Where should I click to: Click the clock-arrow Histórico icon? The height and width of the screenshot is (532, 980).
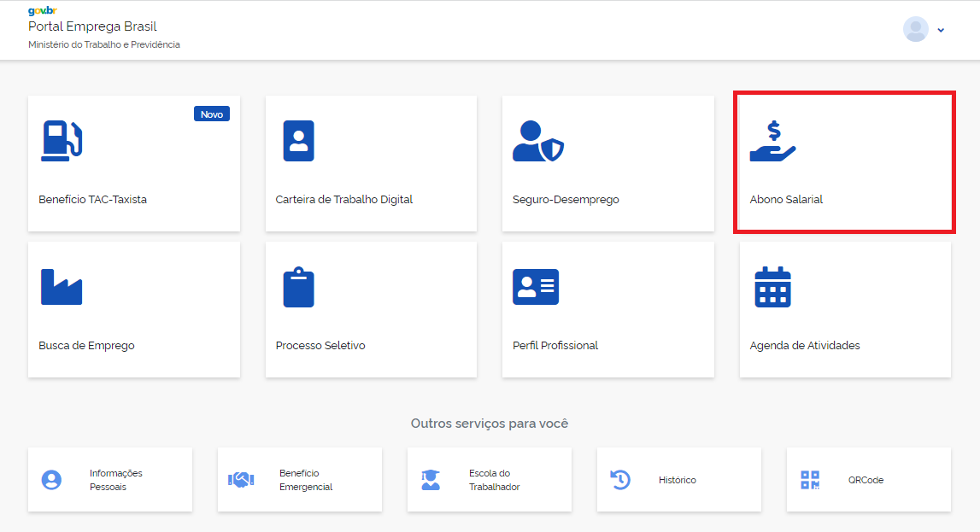pyautogui.click(x=620, y=480)
